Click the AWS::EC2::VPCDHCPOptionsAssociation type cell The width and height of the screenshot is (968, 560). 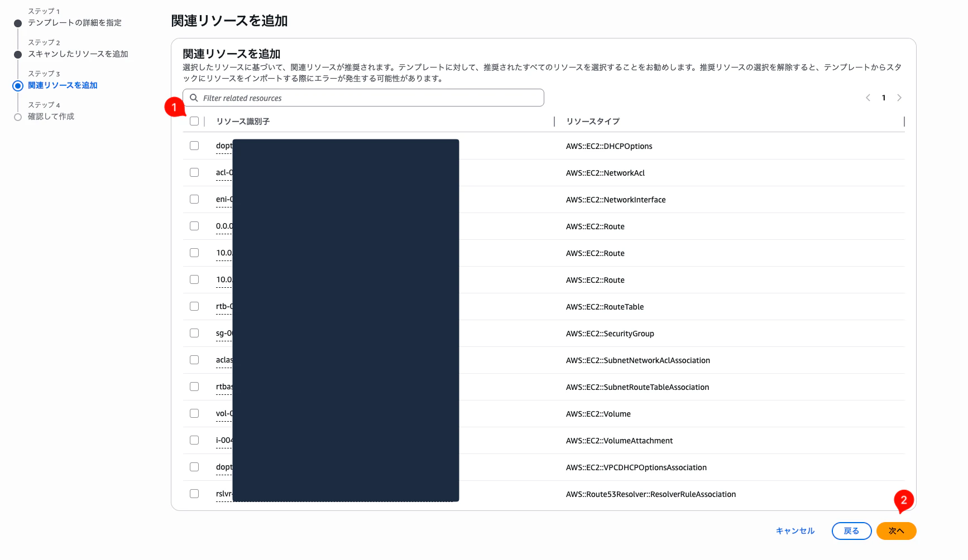tap(636, 467)
